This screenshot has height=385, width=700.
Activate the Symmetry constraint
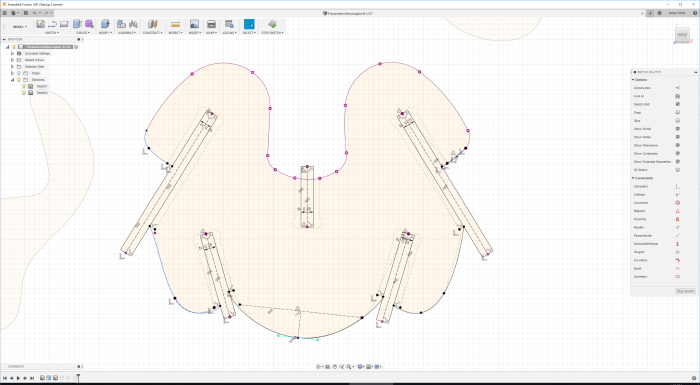677,276
